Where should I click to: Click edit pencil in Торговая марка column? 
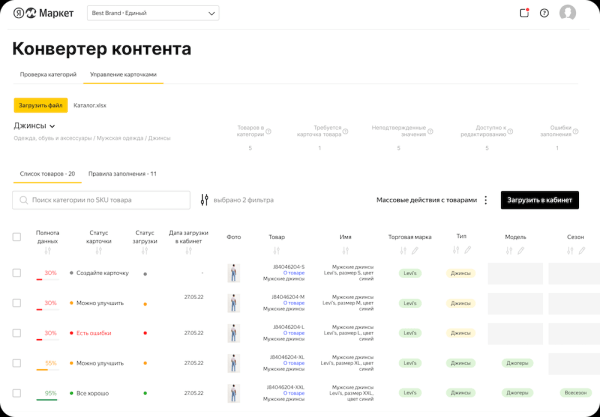pyautogui.click(x=417, y=250)
